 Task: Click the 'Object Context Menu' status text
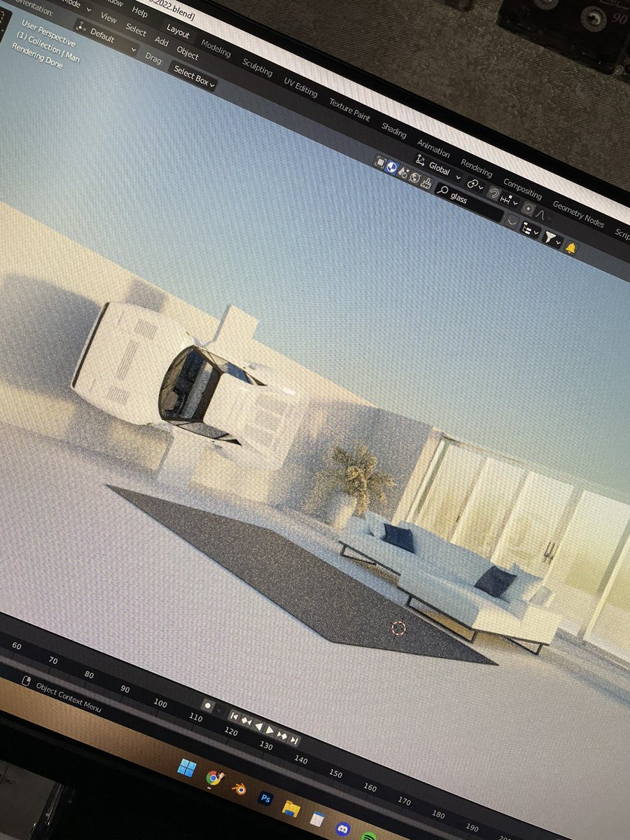click(69, 698)
